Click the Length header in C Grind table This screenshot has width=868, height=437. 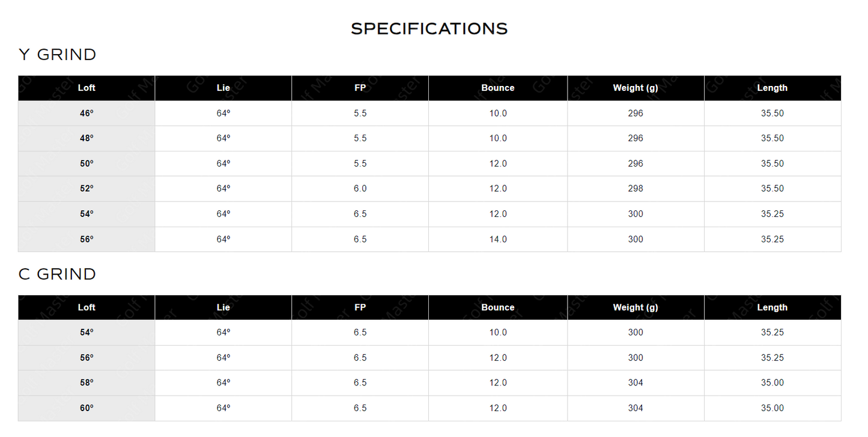point(772,307)
